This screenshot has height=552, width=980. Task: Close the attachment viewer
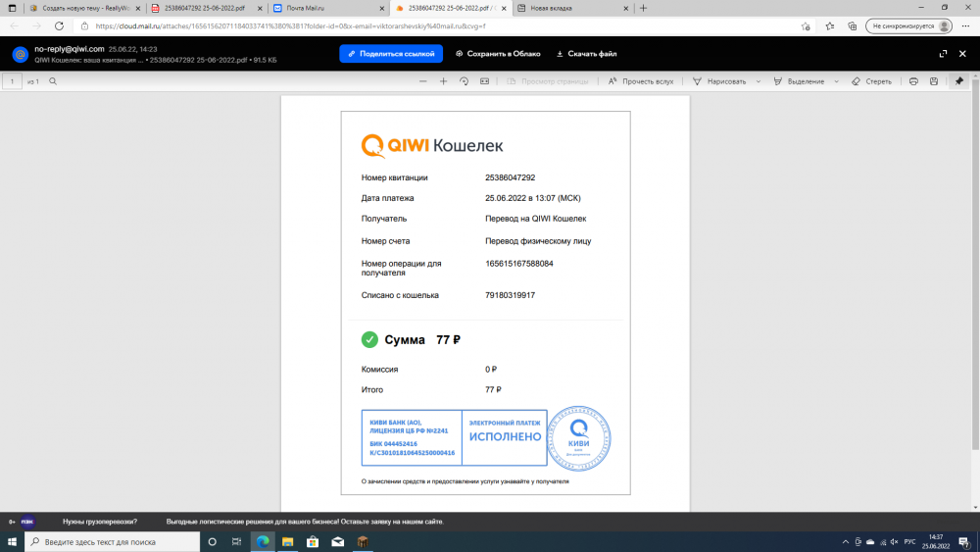click(x=962, y=54)
